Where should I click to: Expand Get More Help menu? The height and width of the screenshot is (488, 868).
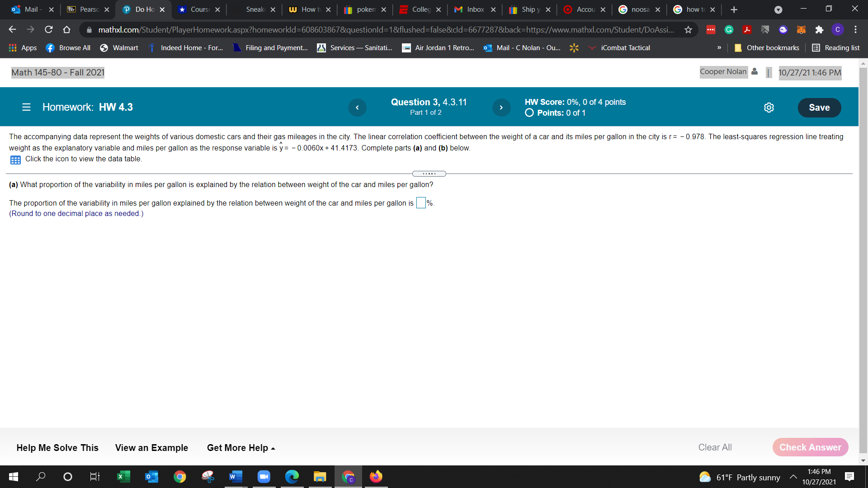click(241, 448)
